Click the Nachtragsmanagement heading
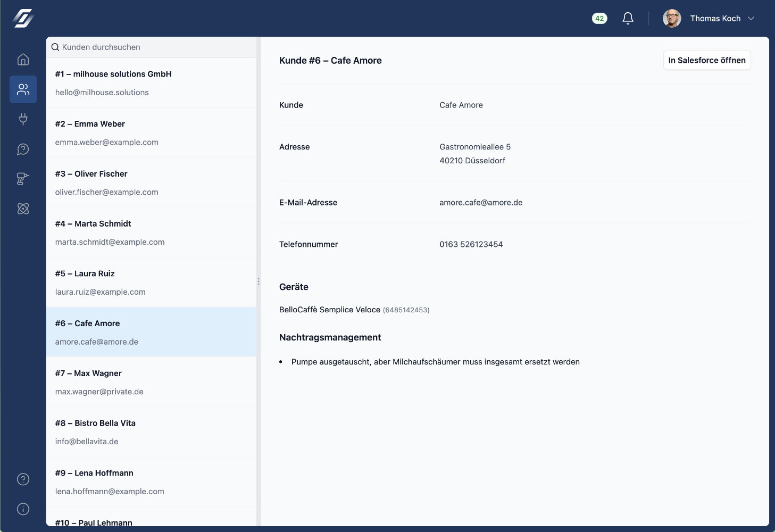Viewport: 775px width, 532px height. [330, 337]
